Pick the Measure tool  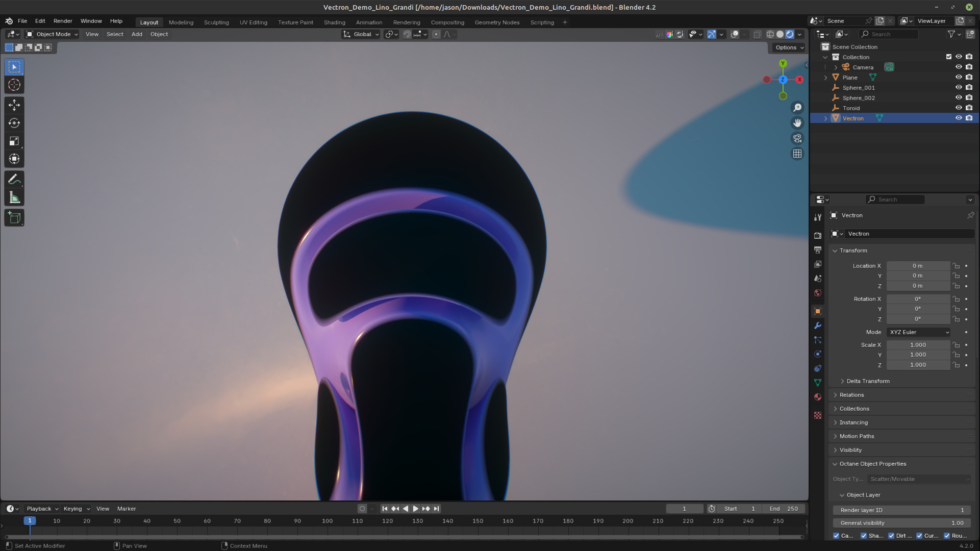[14, 198]
